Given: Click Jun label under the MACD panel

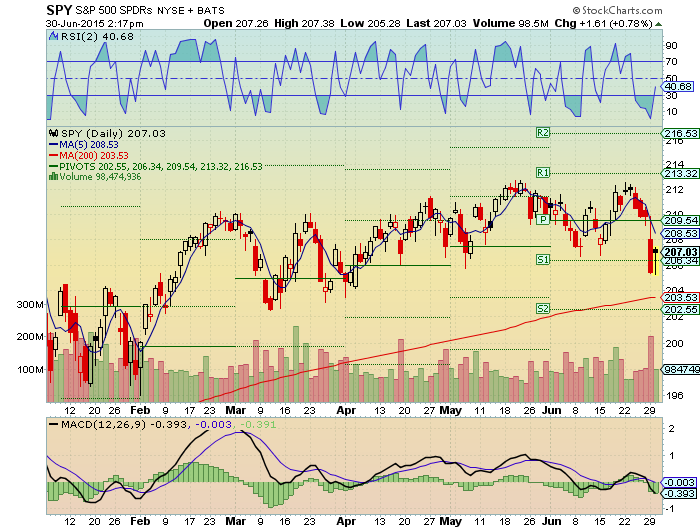Looking at the screenshot, I should (551, 521).
